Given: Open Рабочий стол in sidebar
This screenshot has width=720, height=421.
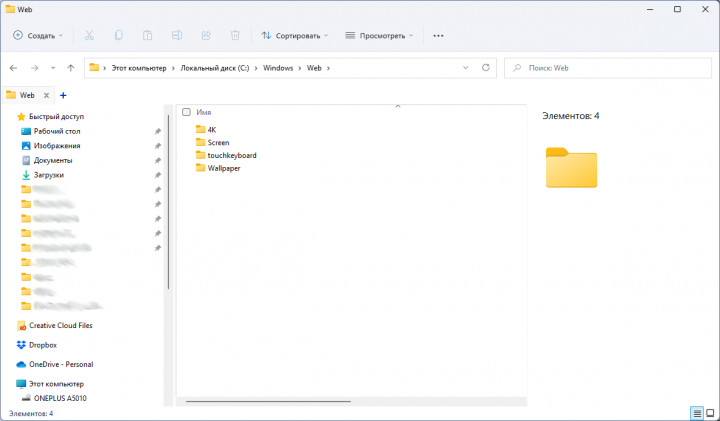Looking at the screenshot, I should coord(51,131).
